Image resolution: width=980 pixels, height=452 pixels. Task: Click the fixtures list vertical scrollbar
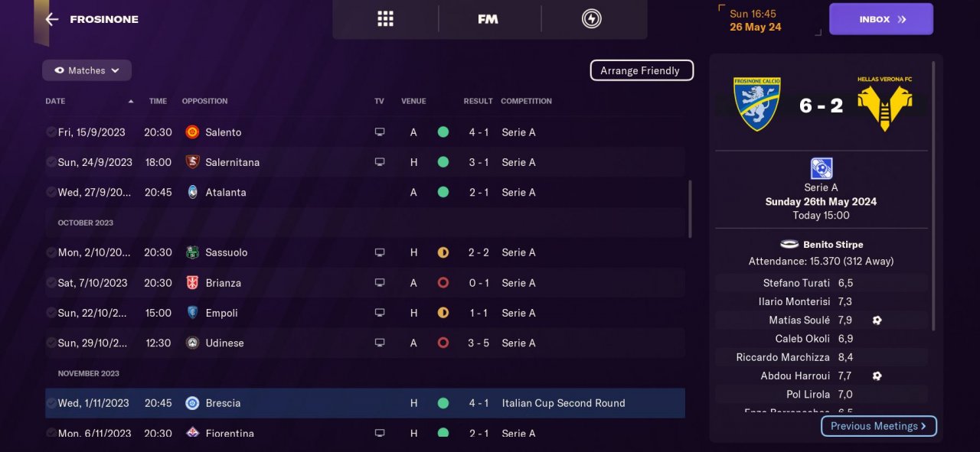690,209
